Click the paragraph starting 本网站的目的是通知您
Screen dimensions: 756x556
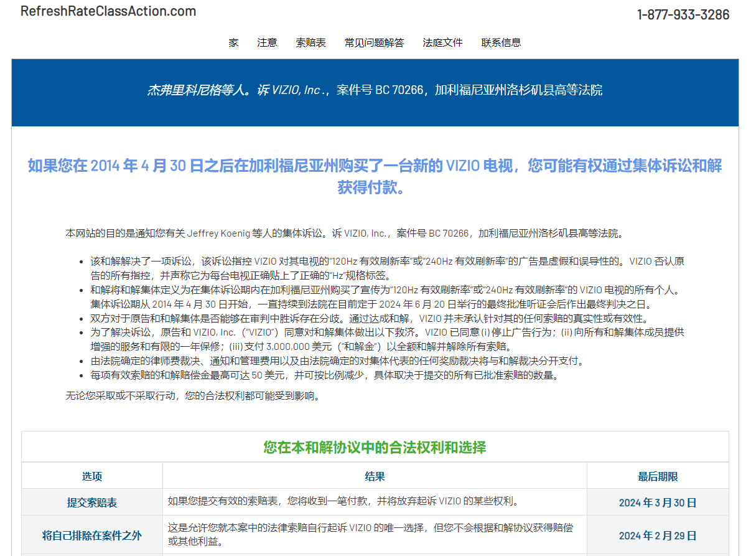[x=345, y=233]
